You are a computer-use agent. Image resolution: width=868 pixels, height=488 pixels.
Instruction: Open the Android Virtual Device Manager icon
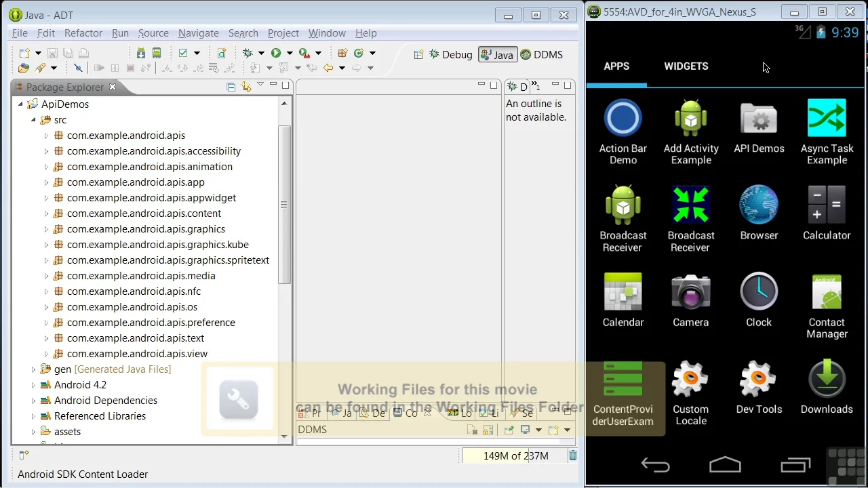point(157,53)
